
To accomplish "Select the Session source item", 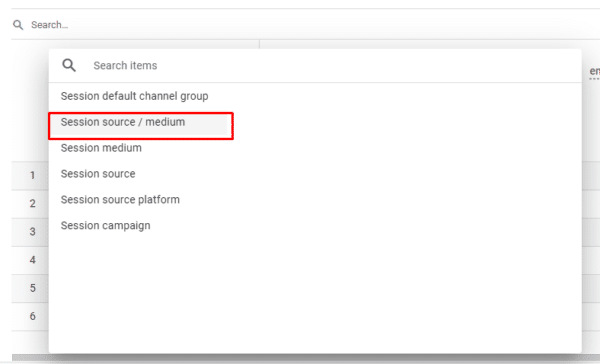I will coord(98,174).
